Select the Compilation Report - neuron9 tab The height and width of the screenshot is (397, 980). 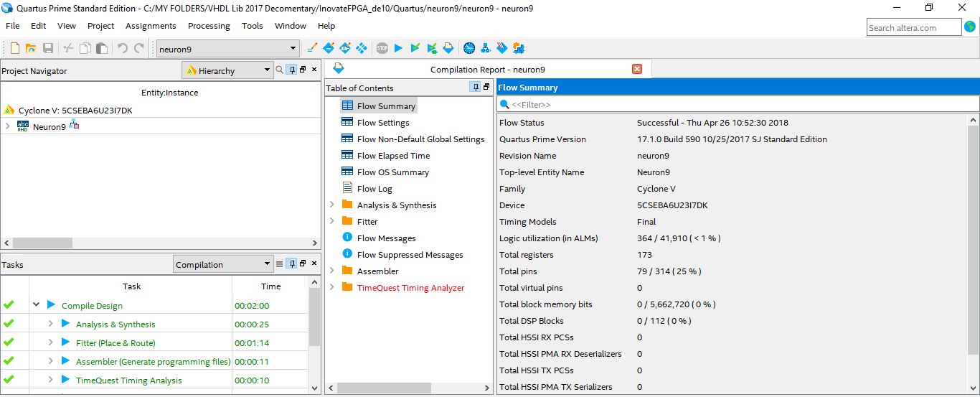(x=488, y=70)
